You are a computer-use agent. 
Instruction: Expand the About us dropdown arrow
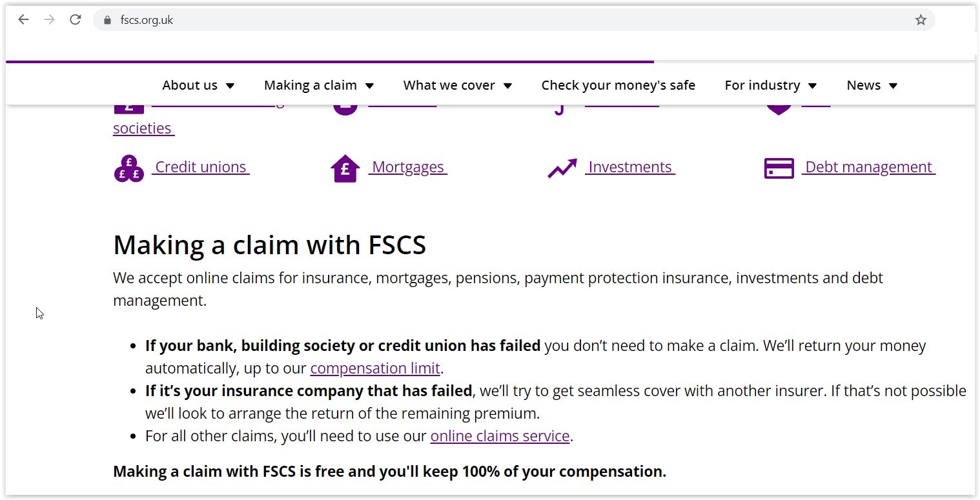click(x=230, y=86)
